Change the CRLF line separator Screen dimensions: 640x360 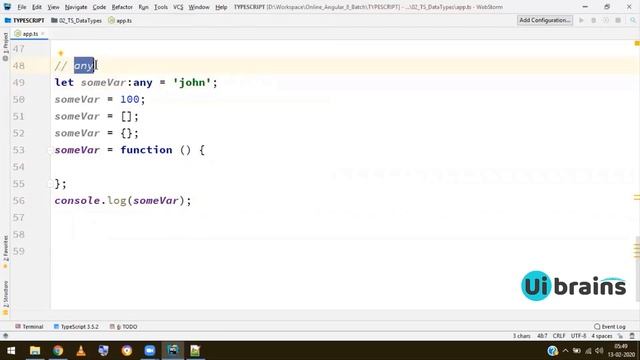click(559, 336)
